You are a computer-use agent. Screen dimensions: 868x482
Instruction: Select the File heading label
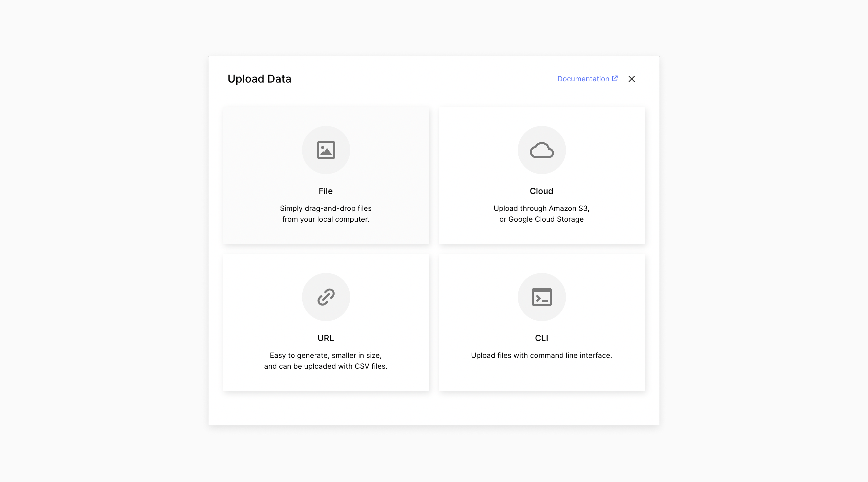point(325,191)
